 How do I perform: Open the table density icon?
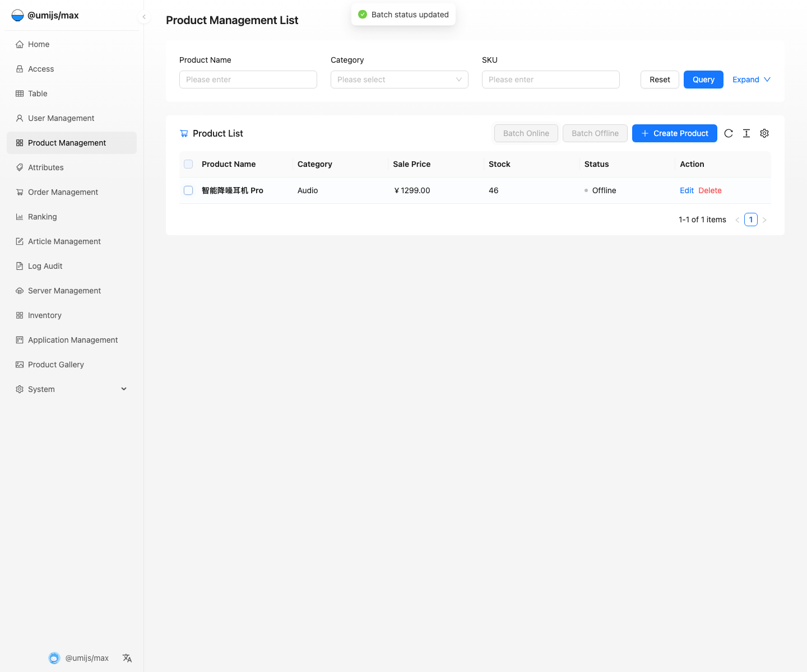click(746, 133)
